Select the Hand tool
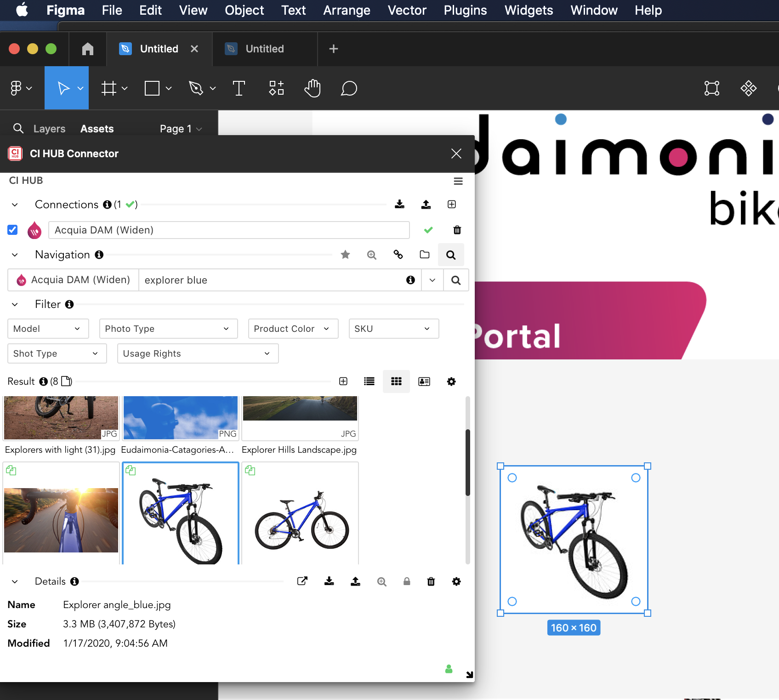This screenshot has width=779, height=700. (x=313, y=88)
